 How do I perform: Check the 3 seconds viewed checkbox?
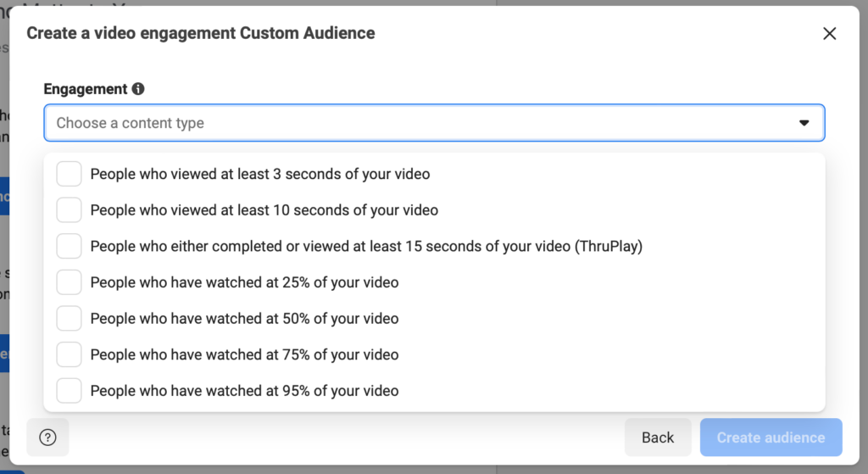[x=69, y=174]
